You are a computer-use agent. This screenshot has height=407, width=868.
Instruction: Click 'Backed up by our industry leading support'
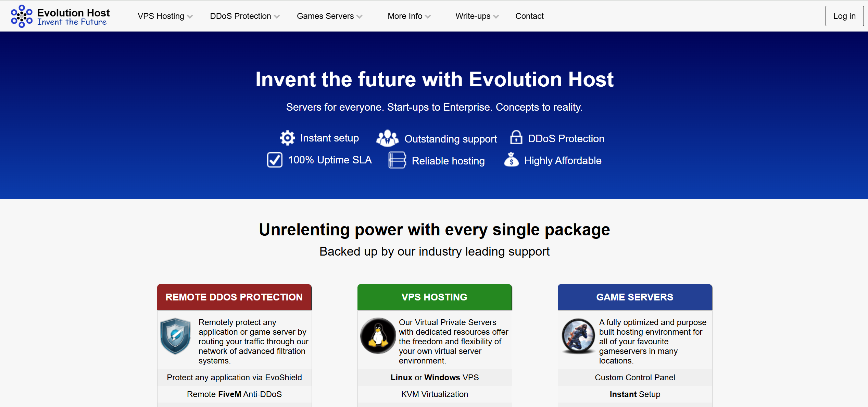pyautogui.click(x=434, y=252)
